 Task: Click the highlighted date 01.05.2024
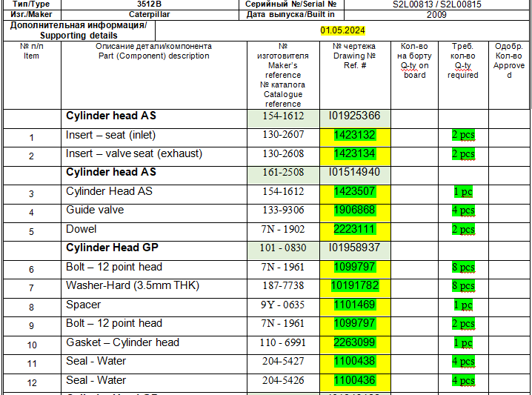coord(343,30)
